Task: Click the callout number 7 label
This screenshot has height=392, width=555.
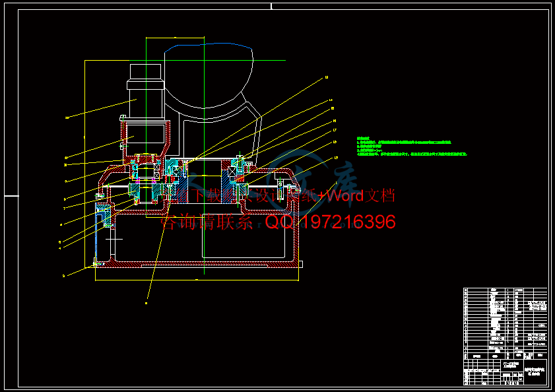Action: (65, 209)
